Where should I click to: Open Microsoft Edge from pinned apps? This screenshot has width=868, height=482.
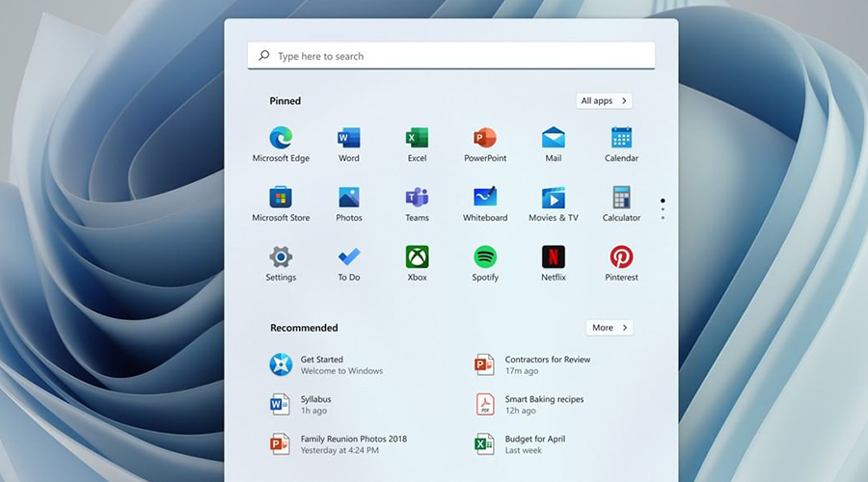pos(281,138)
